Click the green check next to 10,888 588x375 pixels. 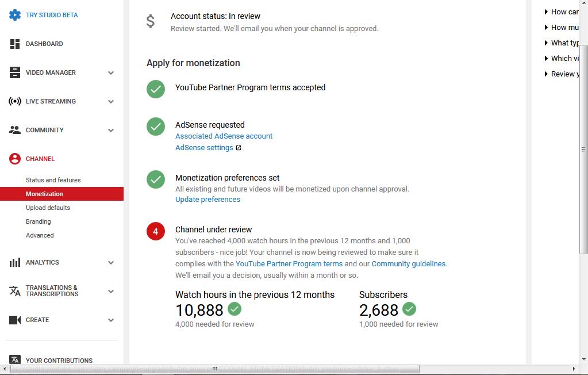(x=235, y=309)
